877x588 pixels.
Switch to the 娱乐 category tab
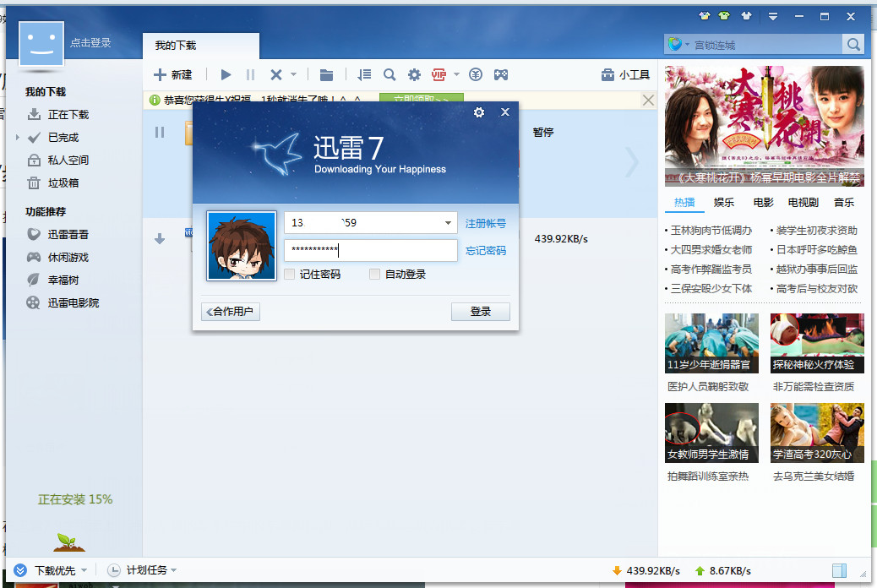(723, 202)
